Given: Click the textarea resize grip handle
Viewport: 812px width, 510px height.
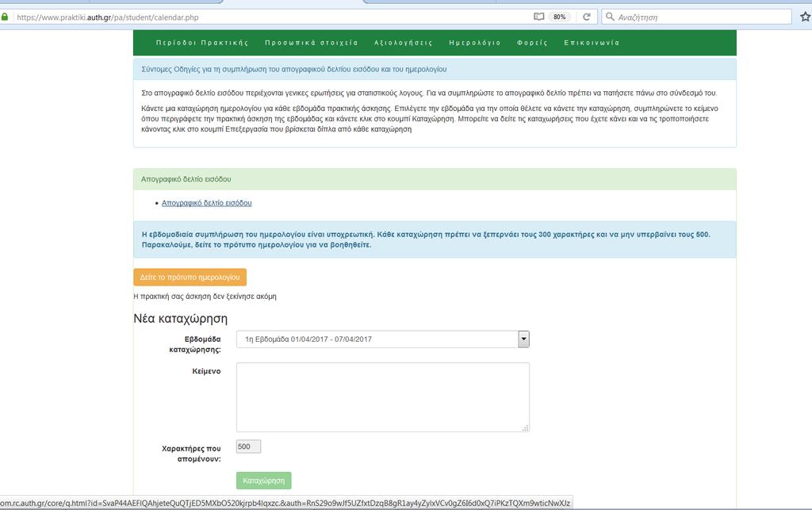Looking at the screenshot, I should [x=525, y=428].
